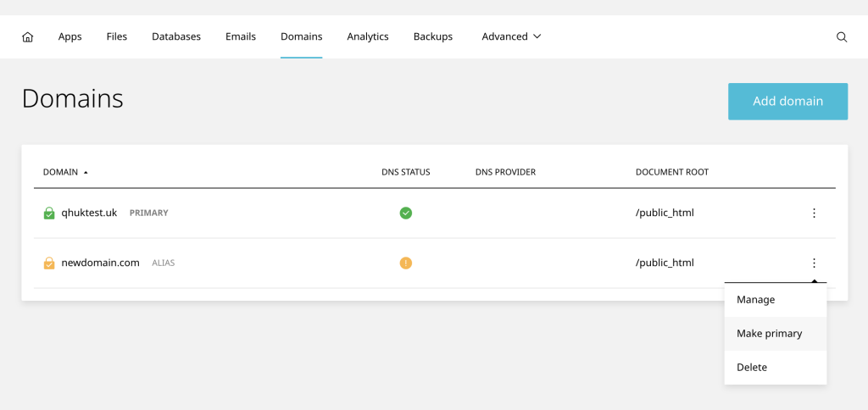Image resolution: width=868 pixels, height=410 pixels.
Task: Toggle the three-dot menu for newdomain.com
Action: tap(814, 263)
